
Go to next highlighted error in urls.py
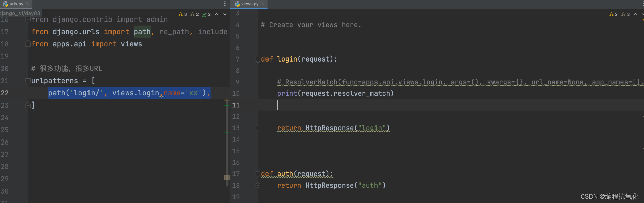[225, 14]
